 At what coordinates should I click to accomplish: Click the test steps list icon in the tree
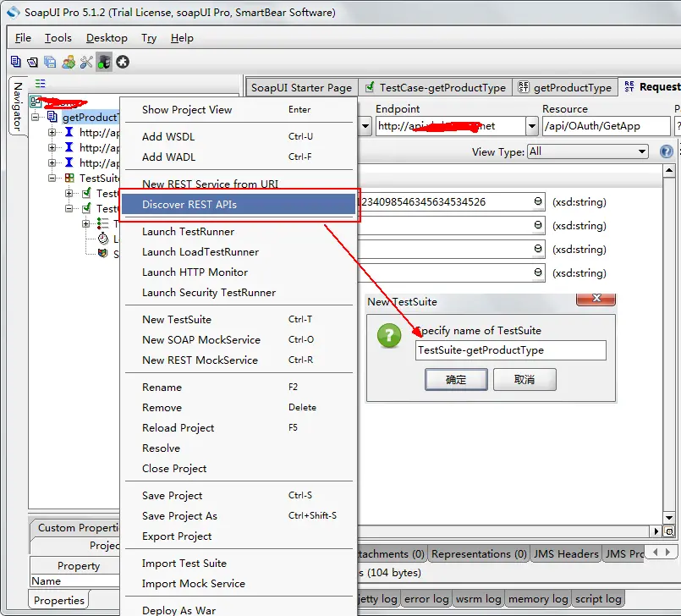coord(103,223)
